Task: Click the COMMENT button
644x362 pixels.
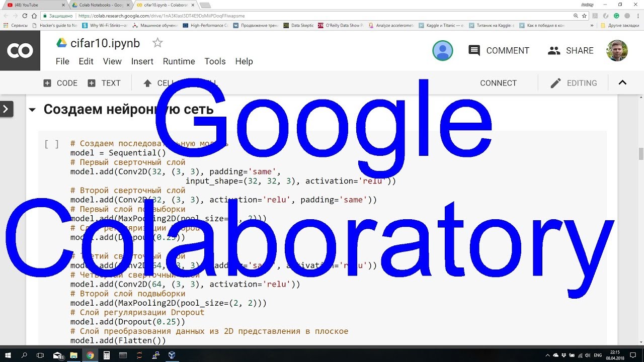Action: click(x=499, y=50)
